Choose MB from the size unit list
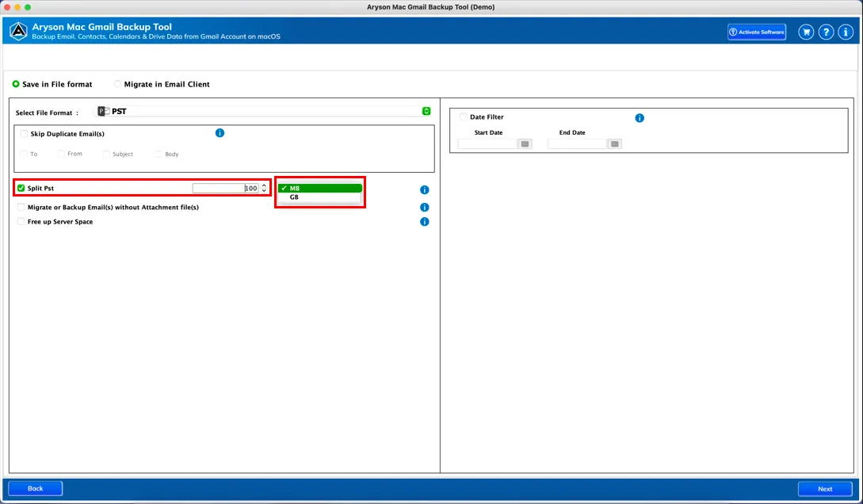 (320, 188)
